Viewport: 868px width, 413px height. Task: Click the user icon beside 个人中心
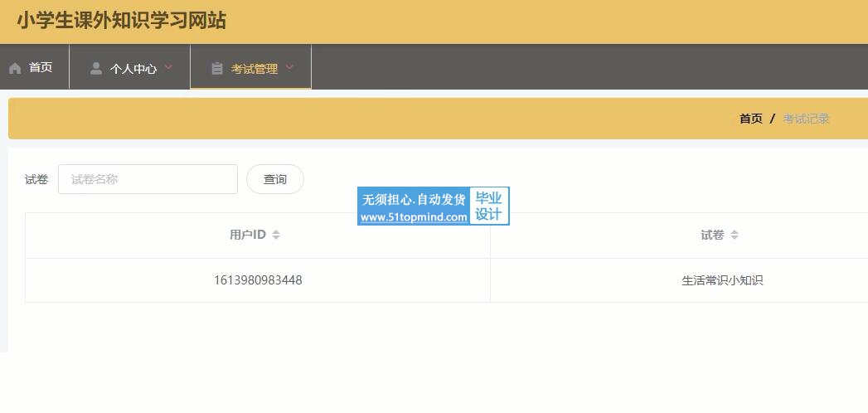(96, 68)
